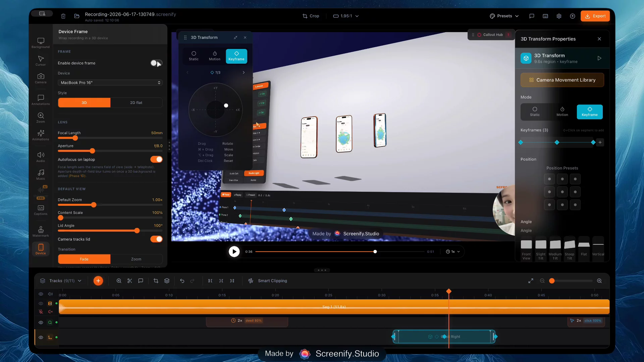This screenshot has width=644, height=362.
Task: Select Static mode in Properties panel
Action: (535, 112)
